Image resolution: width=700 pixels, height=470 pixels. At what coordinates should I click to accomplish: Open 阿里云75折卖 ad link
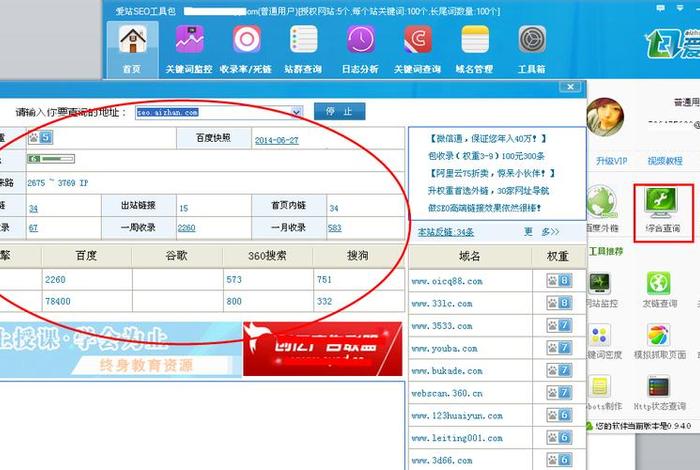coord(491,173)
